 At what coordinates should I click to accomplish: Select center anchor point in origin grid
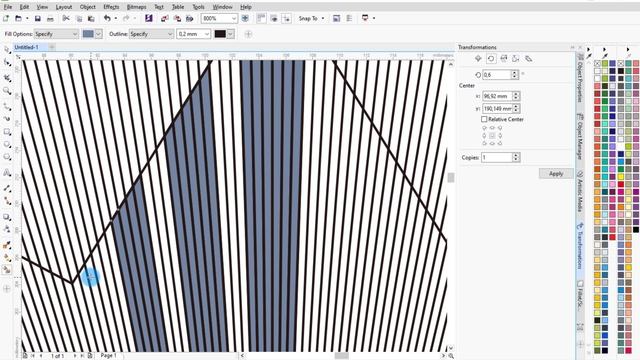tap(492, 136)
